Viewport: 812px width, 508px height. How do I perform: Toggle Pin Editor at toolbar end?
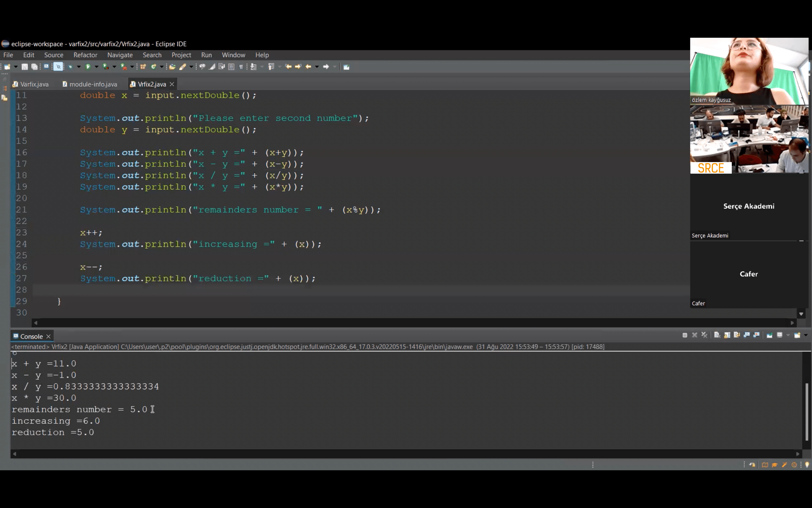346,67
